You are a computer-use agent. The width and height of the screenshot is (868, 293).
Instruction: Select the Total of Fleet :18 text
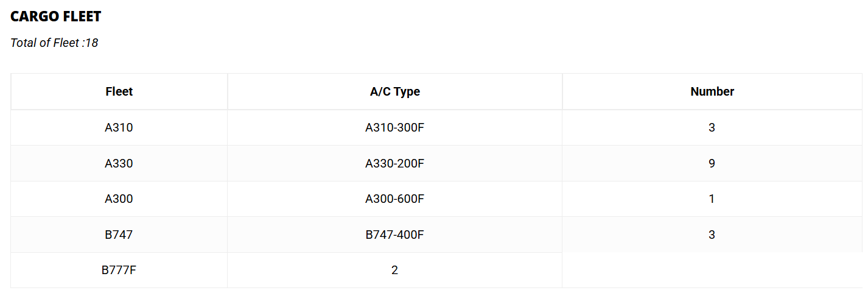(54, 43)
